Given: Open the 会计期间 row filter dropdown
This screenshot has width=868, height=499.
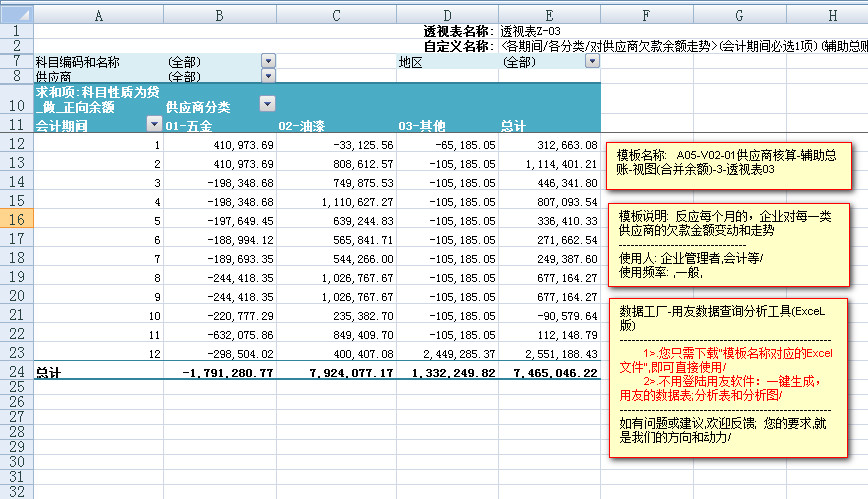Looking at the screenshot, I should coord(154,125).
